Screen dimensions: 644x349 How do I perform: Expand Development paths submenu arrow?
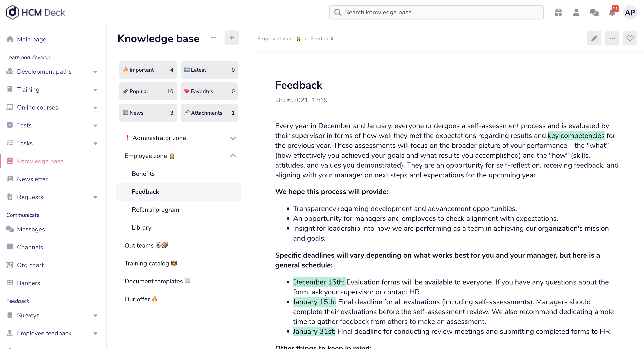tap(95, 72)
